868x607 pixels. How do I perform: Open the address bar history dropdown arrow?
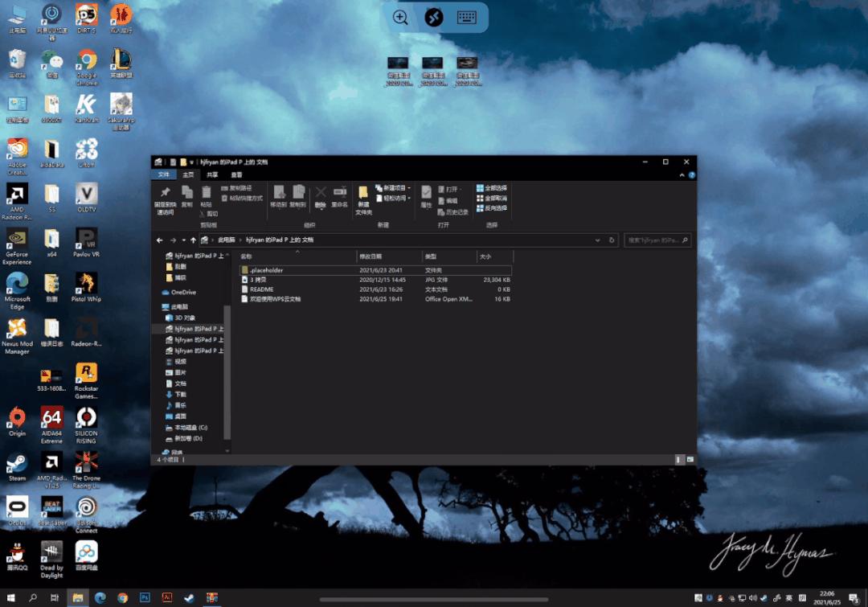tap(597, 240)
